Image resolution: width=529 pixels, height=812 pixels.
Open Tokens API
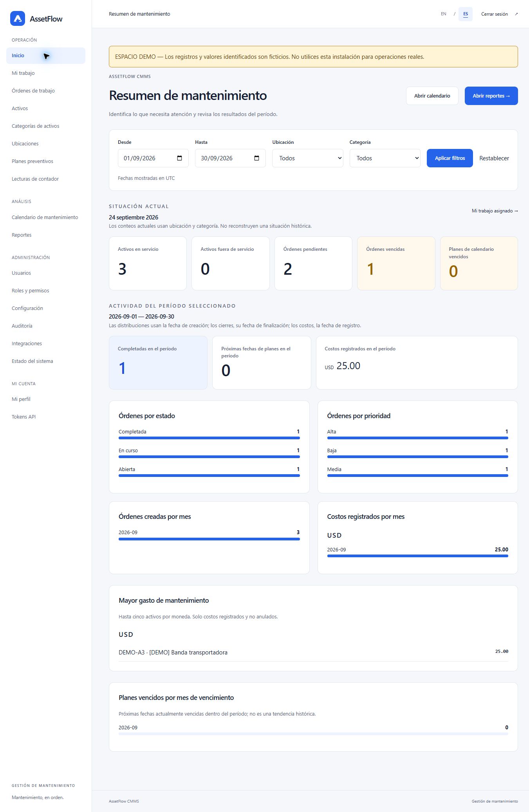(x=46, y=417)
